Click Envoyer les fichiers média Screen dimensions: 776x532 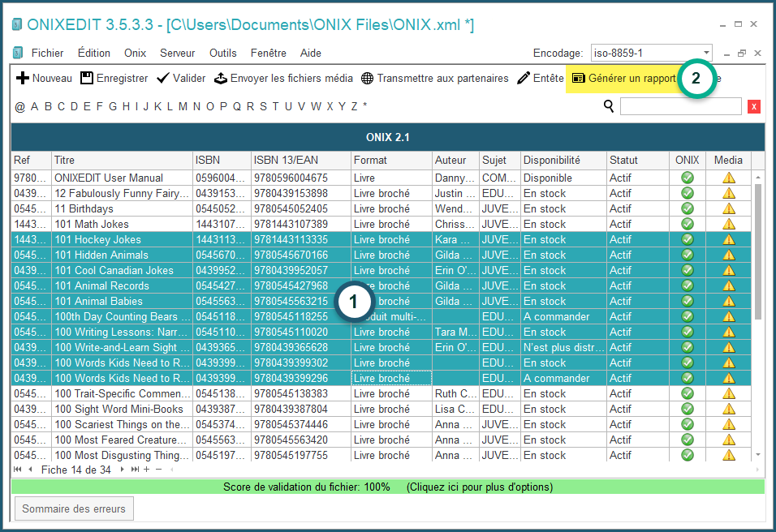[283, 78]
